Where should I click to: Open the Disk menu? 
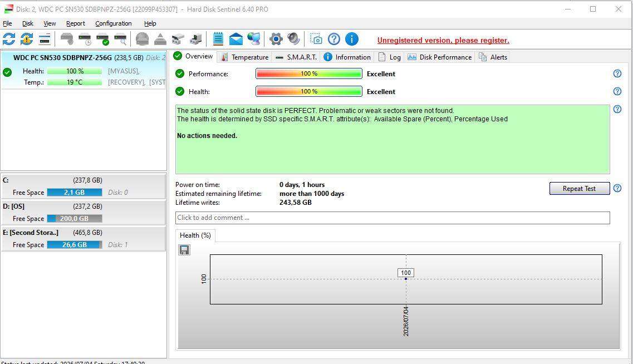tap(27, 23)
